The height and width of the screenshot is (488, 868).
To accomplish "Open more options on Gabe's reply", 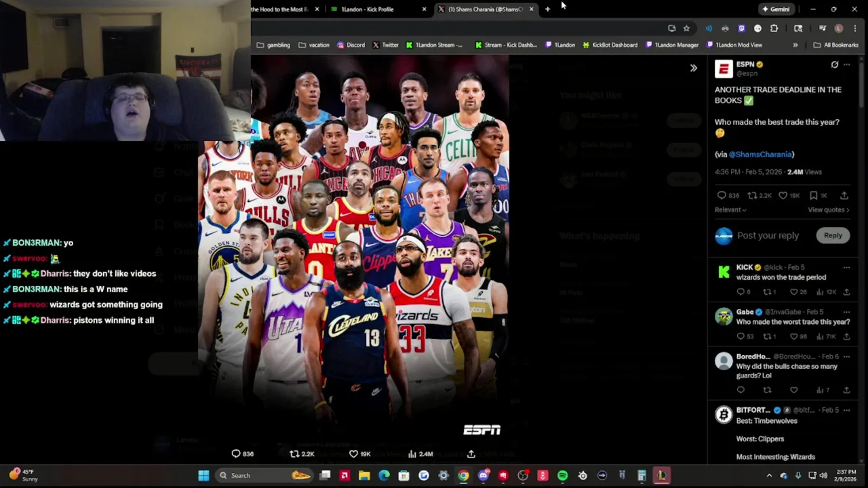I will pyautogui.click(x=846, y=312).
